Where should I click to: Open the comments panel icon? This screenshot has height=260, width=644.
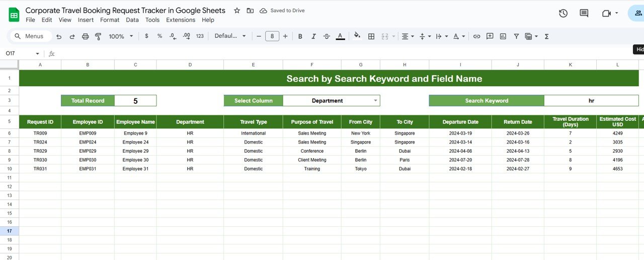[x=584, y=14]
